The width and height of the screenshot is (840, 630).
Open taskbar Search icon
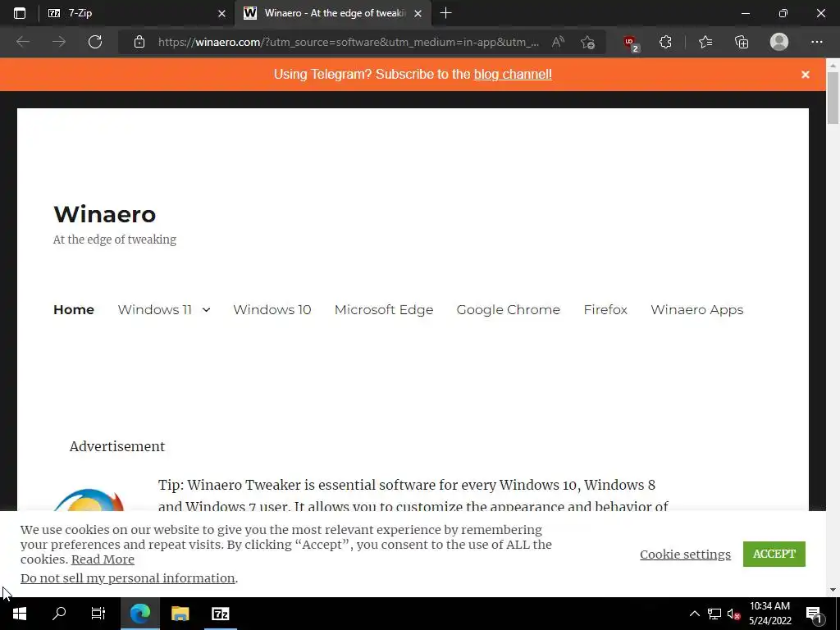tap(59, 614)
